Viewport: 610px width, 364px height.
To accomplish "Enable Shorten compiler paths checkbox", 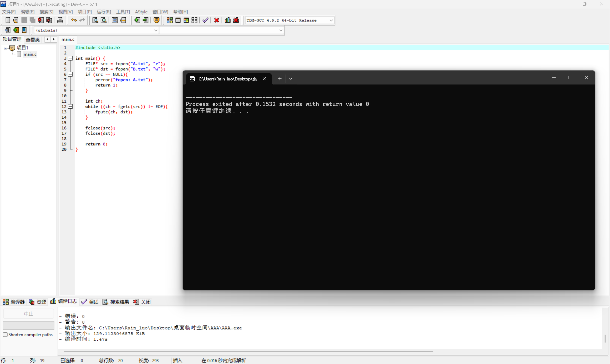I will (x=5, y=334).
